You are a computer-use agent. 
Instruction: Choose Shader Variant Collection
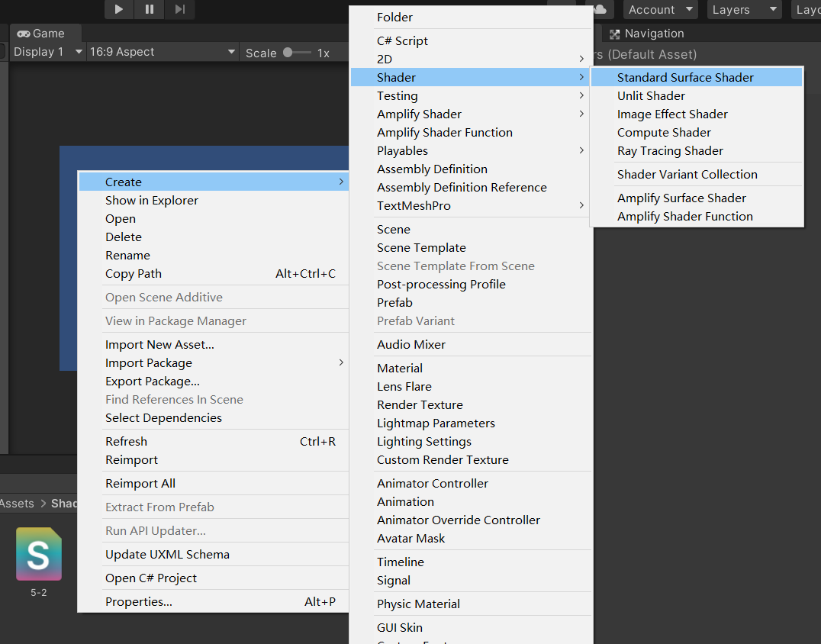click(x=697, y=174)
